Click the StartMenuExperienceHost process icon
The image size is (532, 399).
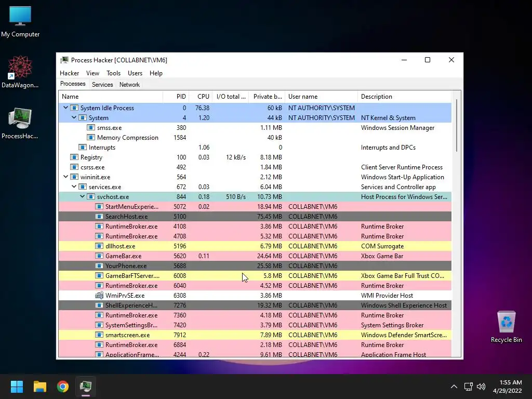(99, 207)
